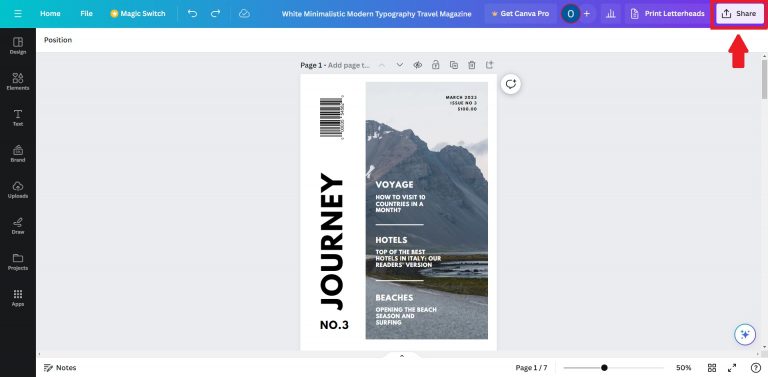Select the barcode graphic
Screen dimensions: 768x377
tap(332, 118)
